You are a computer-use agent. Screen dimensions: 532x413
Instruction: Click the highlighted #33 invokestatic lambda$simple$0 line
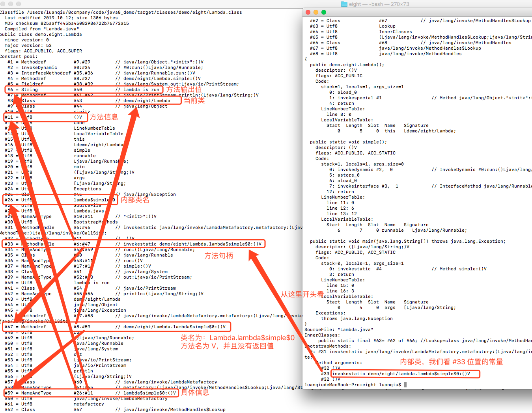[x=402, y=374]
